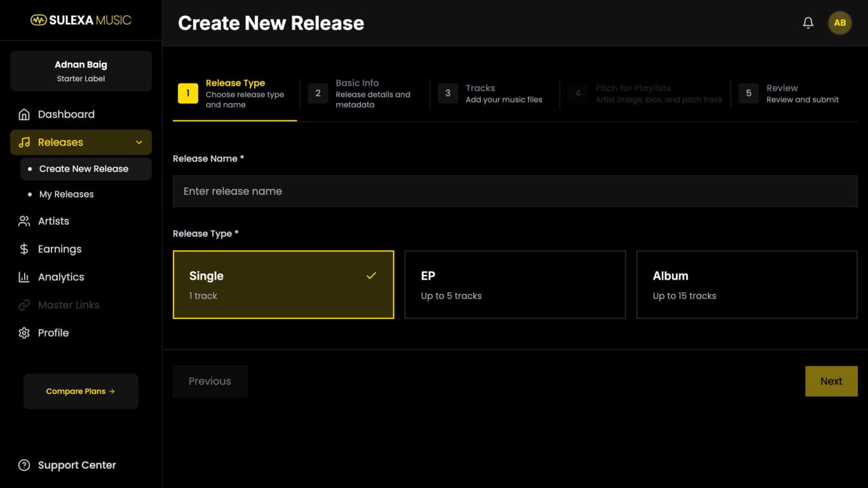The image size is (868, 488).
Task: Click the Earnings dollar icon
Action: pos(24,249)
